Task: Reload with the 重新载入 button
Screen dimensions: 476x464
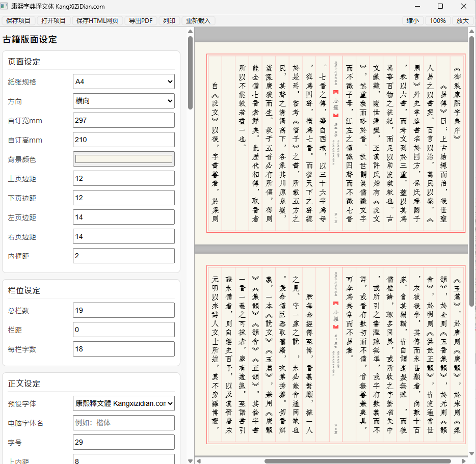Action: 198,21
